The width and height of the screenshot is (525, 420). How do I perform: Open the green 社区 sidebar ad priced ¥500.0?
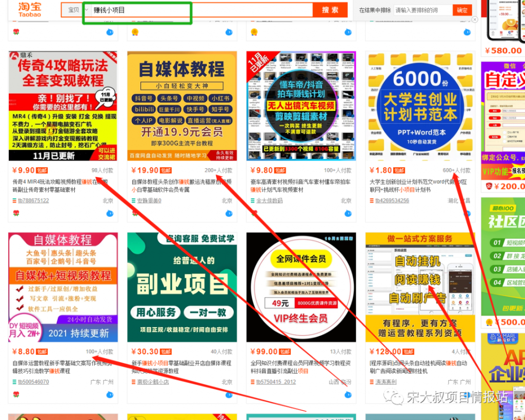click(x=503, y=262)
